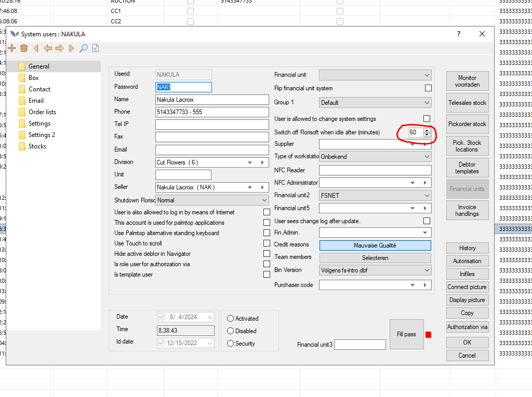
Task: Open the Group 1 dropdown
Action: click(375, 103)
